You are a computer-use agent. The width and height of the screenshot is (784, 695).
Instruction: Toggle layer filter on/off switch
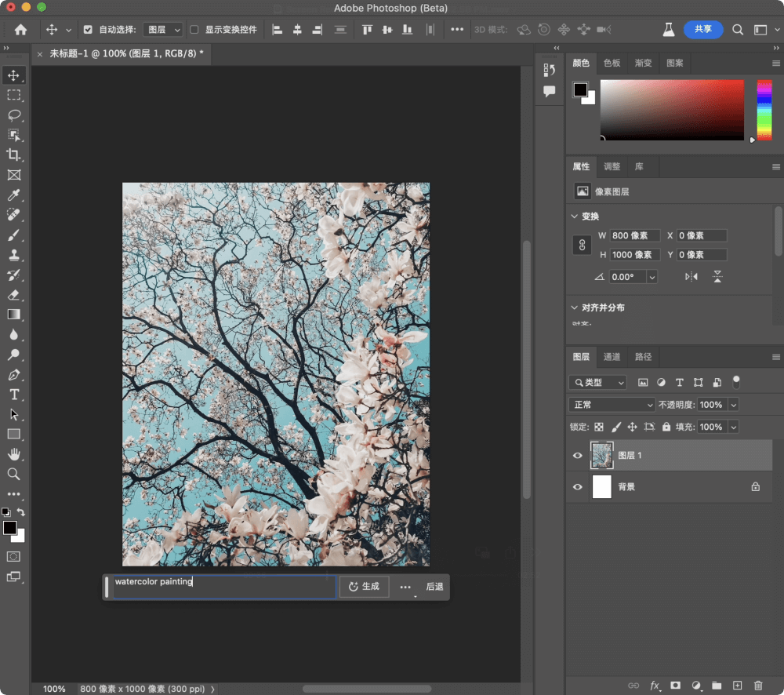(x=736, y=382)
